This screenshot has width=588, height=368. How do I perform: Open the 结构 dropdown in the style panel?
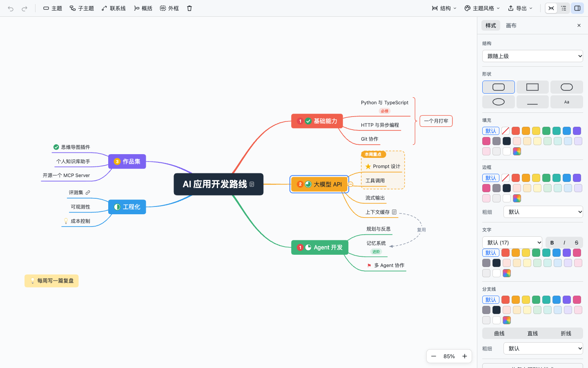coord(532,56)
